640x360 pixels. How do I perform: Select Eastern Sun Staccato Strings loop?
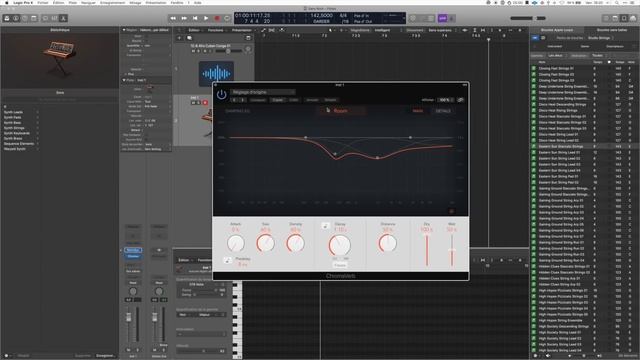[x=584, y=146]
